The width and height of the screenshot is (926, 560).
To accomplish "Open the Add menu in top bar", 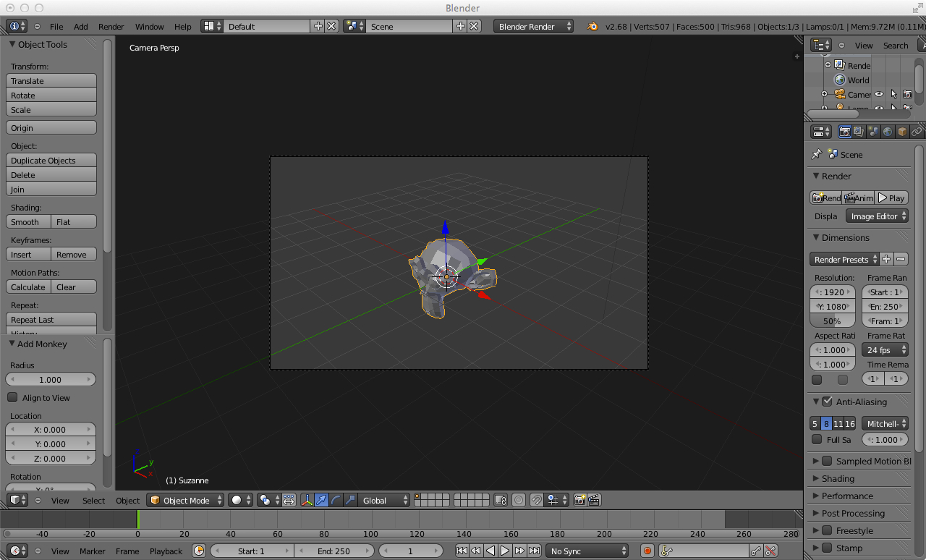I will point(81,26).
